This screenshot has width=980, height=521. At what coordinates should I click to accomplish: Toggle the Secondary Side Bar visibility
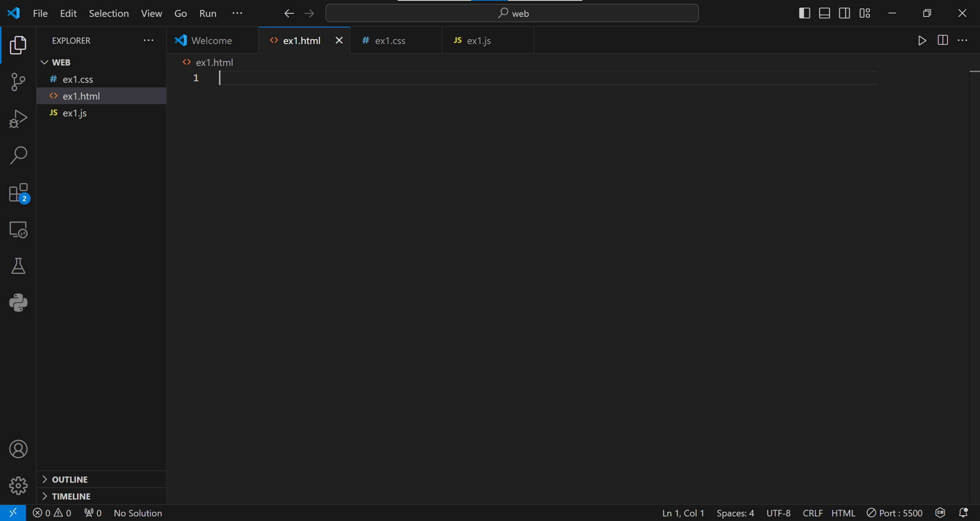(844, 13)
